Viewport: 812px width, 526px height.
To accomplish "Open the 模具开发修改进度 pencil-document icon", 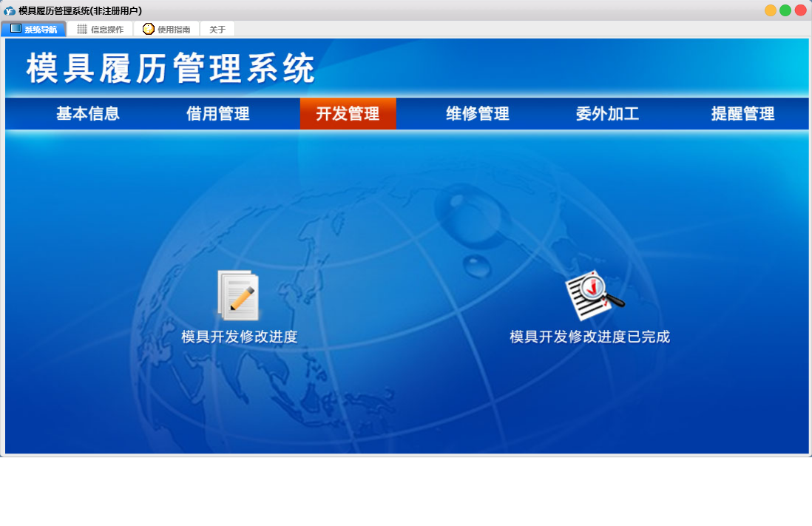I will click(x=238, y=295).
